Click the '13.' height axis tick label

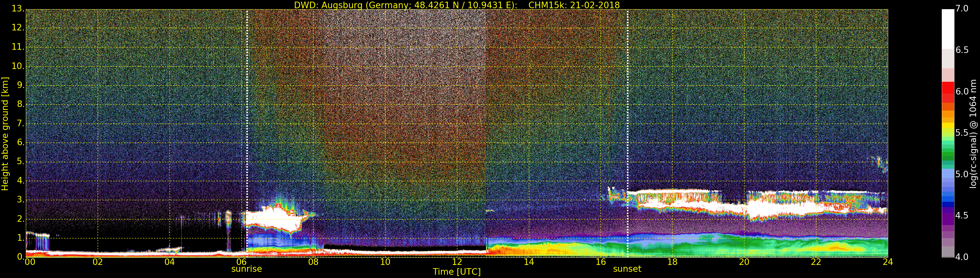tap(18, 9)
